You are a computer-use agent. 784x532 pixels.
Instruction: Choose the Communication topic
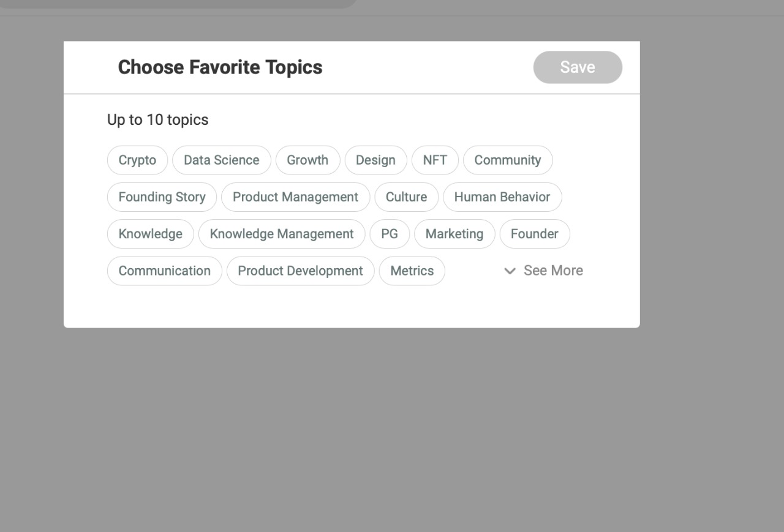click(x=164, y=271)
